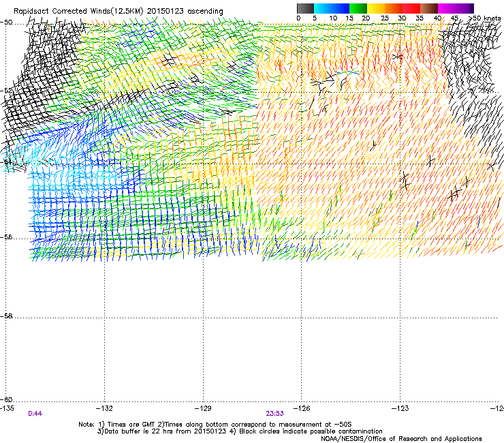Click the '>50 knots' legend label
504x443 pixels.
coord(484,18)
